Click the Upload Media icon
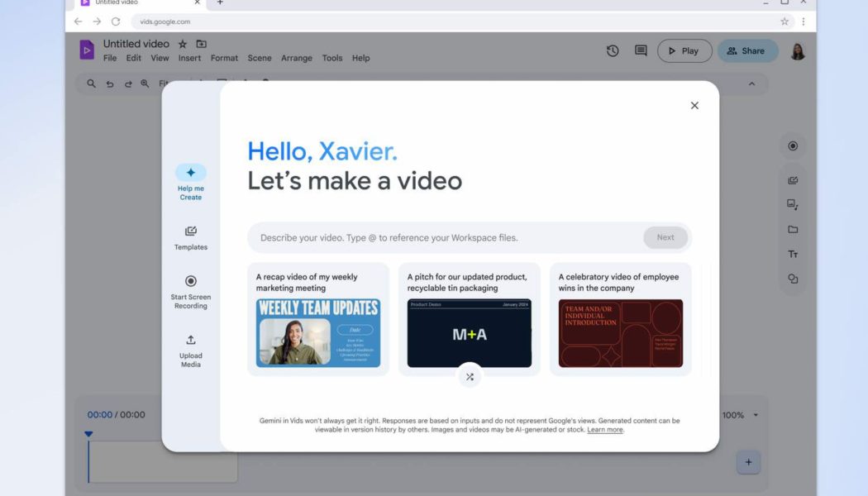 190,341
